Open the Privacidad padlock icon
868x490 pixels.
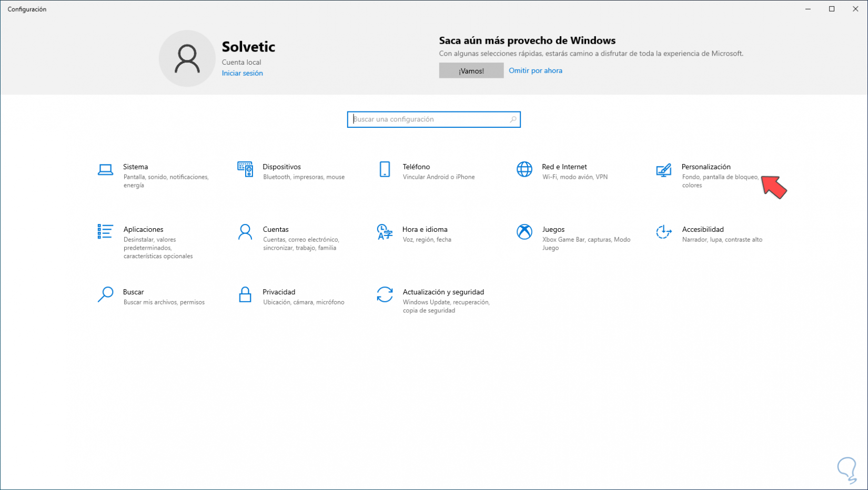245,294
